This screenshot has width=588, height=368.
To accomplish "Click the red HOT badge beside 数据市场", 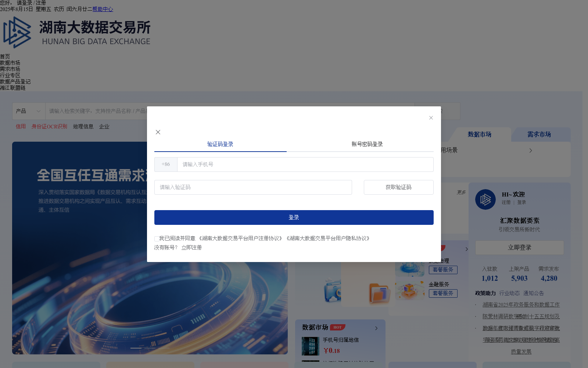I will (x=337, y=327).
